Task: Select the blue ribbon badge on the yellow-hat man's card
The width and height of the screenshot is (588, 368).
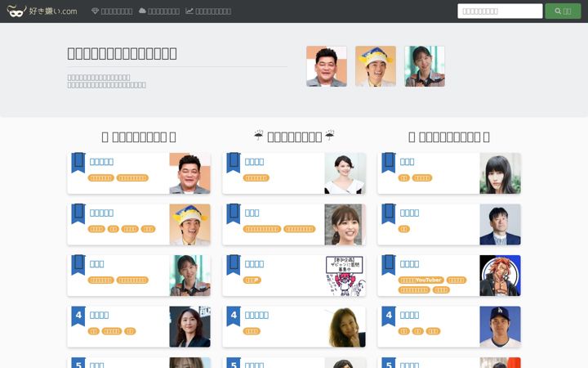Action: tap(78, 213)
